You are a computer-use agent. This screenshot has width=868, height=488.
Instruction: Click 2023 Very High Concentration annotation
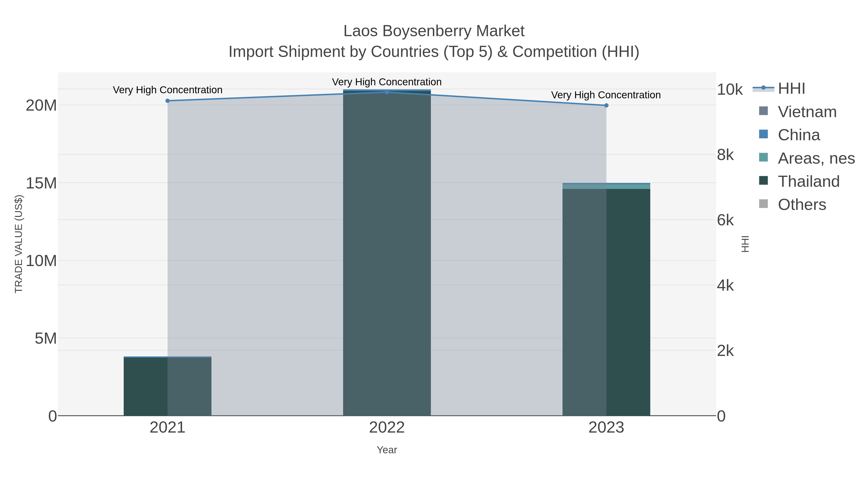(606, 95)
